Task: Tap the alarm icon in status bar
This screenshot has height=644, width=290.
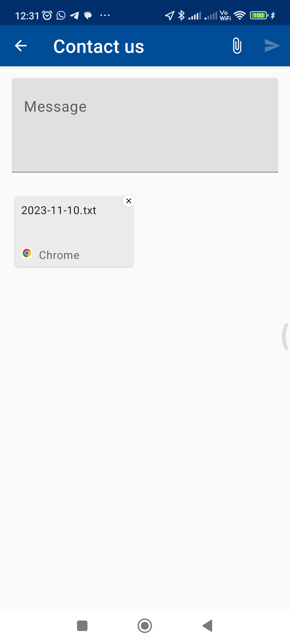Action: tap(47, 16)
